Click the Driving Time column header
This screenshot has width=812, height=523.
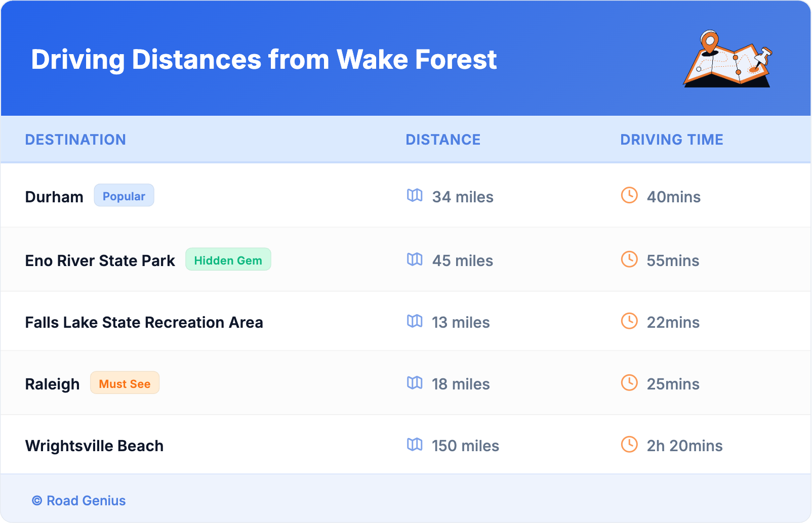coord(671,140)
